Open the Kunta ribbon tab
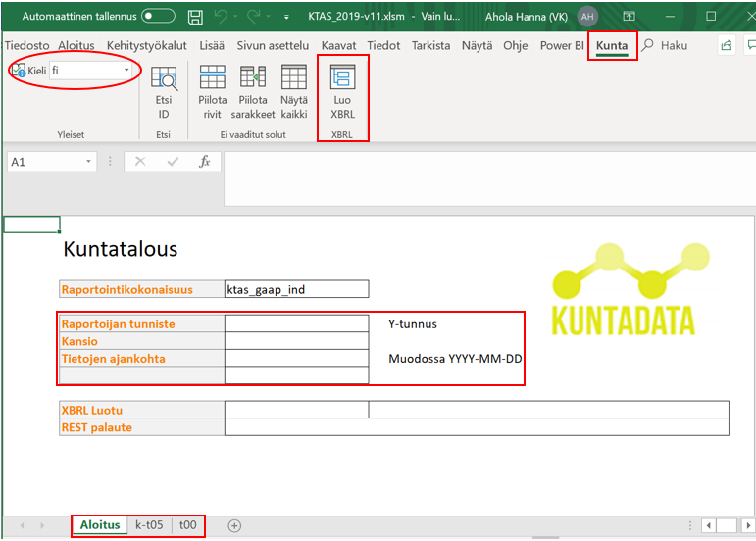Image resolution: width=756 pixels, height=541 pixels. tap(612, 45)
